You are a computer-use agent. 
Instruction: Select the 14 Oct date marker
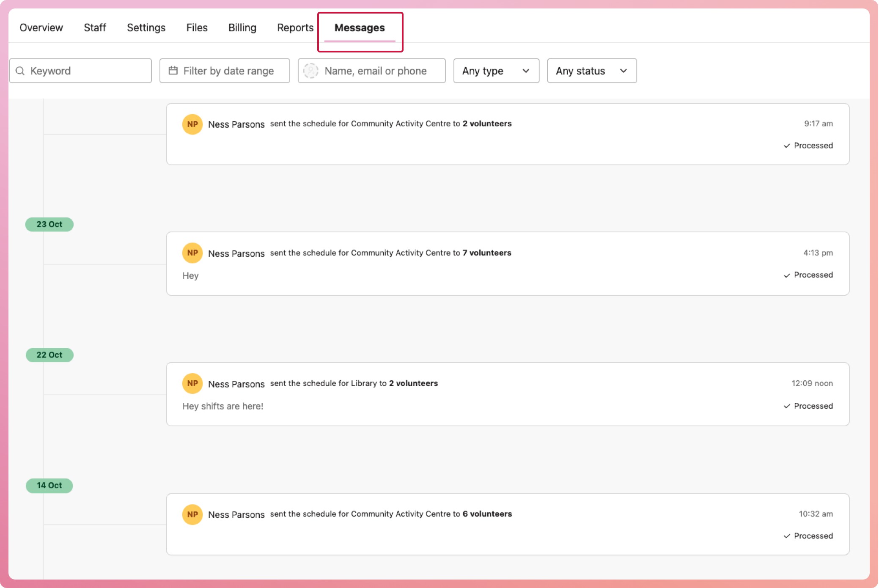pos(49,486)
